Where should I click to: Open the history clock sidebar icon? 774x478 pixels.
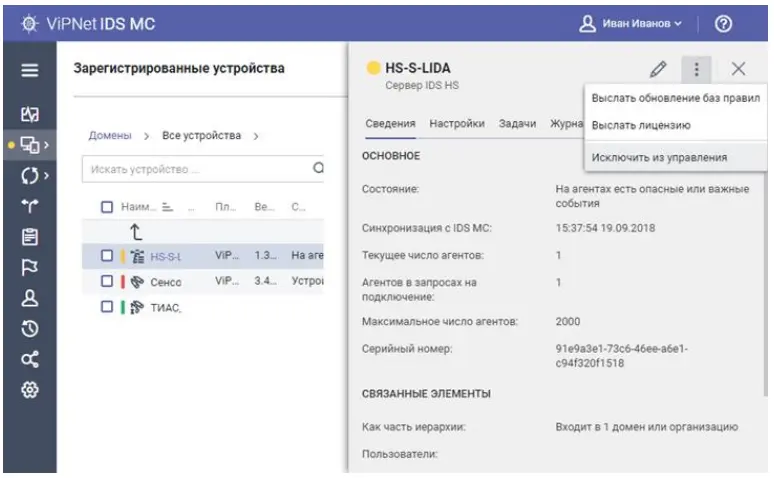pyautogui.click(x=30, y=328)
